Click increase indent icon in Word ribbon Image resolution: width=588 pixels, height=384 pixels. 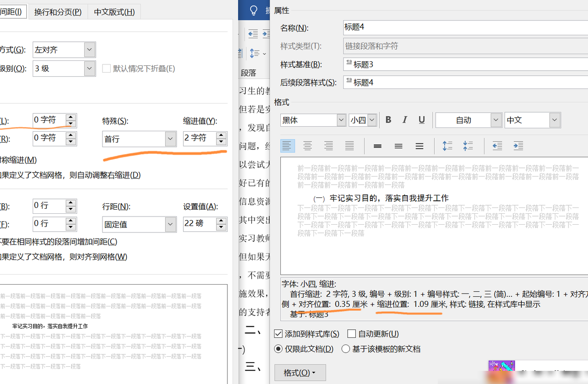click(266, 34)
